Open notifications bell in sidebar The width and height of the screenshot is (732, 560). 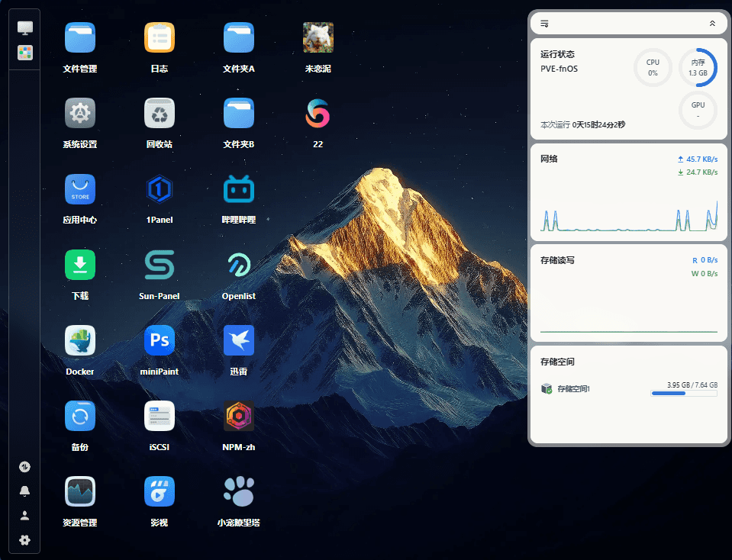24,491
